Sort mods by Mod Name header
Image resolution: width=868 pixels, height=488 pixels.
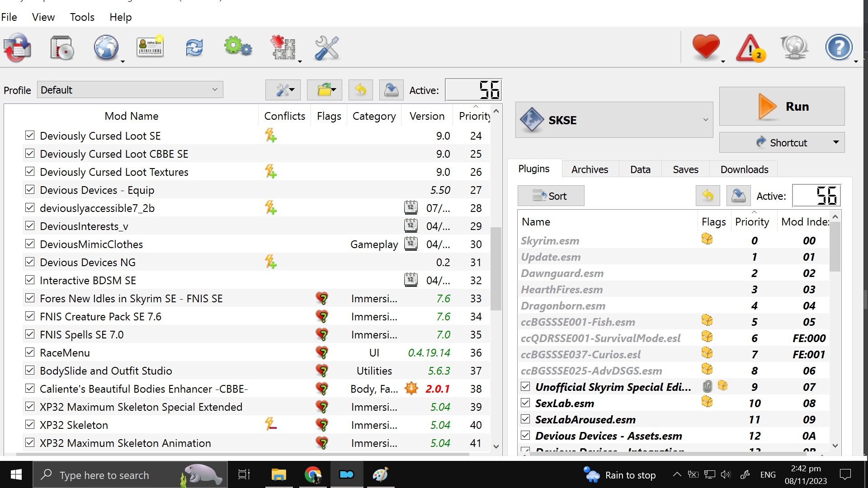[131, 116]
